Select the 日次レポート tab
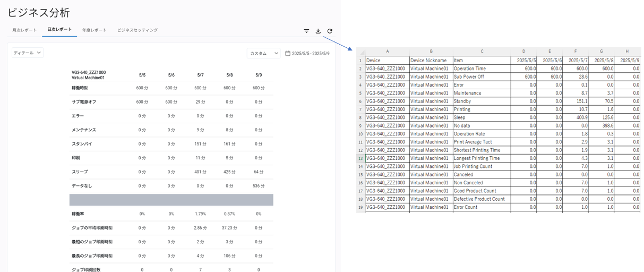644x272 pixels. click(59, 30)
